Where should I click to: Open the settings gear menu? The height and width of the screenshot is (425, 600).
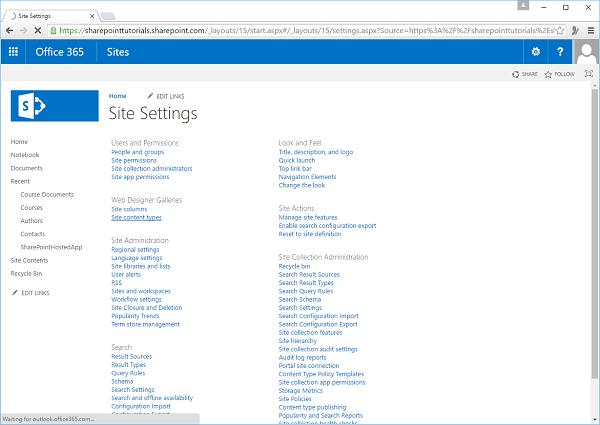[536, 52]
